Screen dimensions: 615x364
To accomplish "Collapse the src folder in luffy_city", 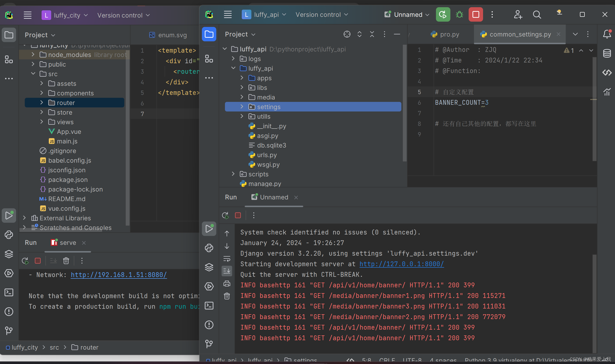I will [x=33, y=74].
